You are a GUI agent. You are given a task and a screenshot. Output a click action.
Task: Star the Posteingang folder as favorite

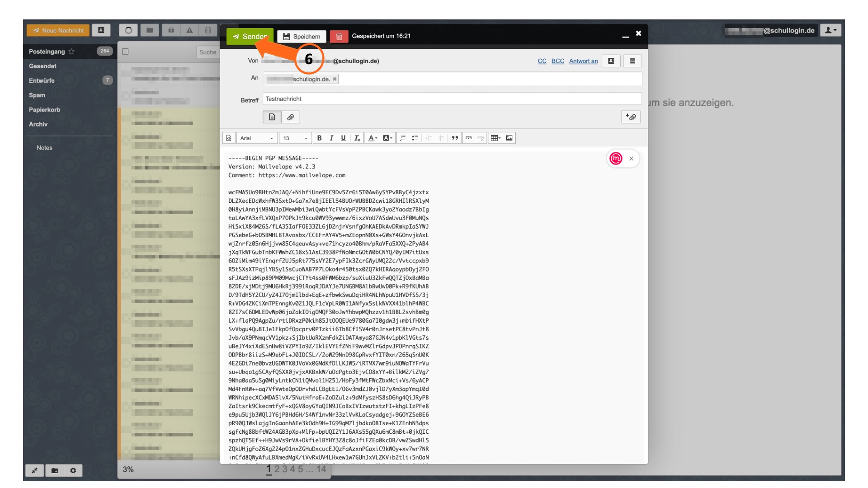71,52
